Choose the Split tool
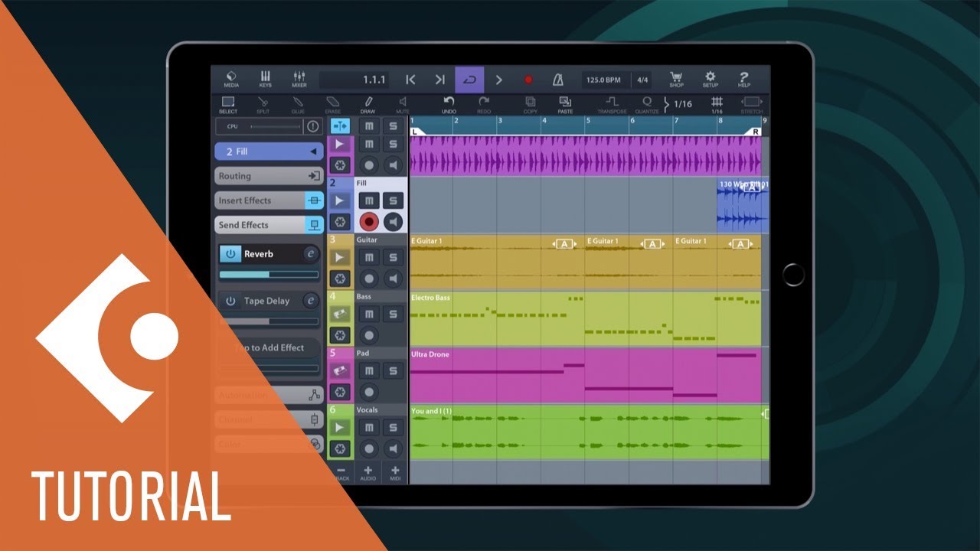 [x=263, y=105]
